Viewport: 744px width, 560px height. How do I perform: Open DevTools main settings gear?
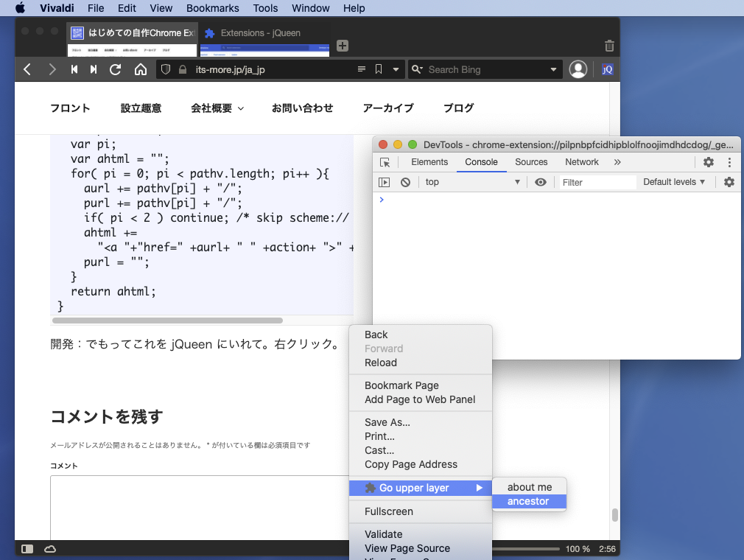[x=708, y=162]
